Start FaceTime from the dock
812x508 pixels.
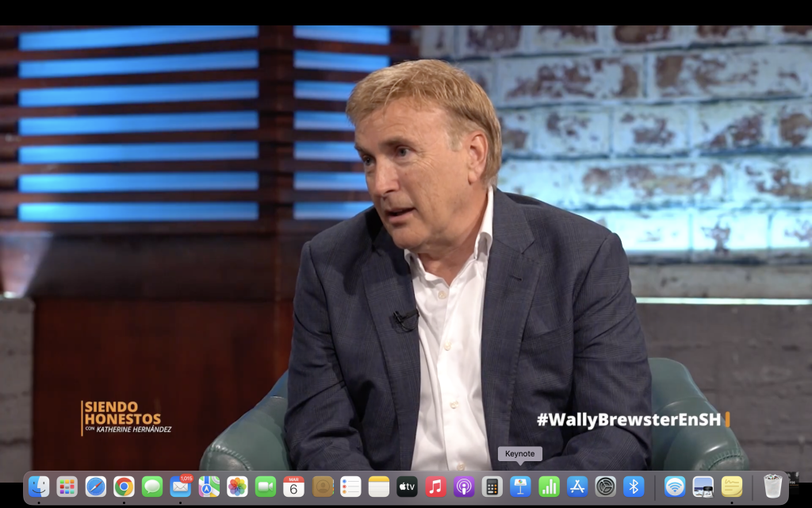pos(266,487)
